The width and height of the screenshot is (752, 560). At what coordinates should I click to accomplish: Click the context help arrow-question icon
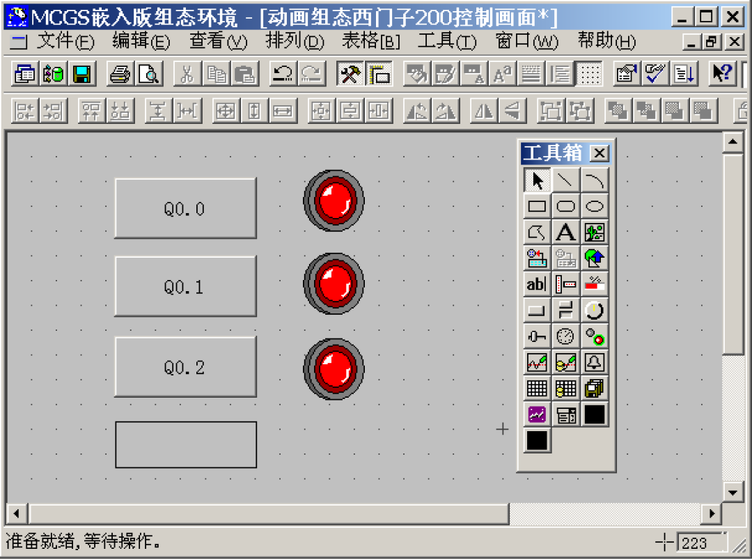[722, 74]
